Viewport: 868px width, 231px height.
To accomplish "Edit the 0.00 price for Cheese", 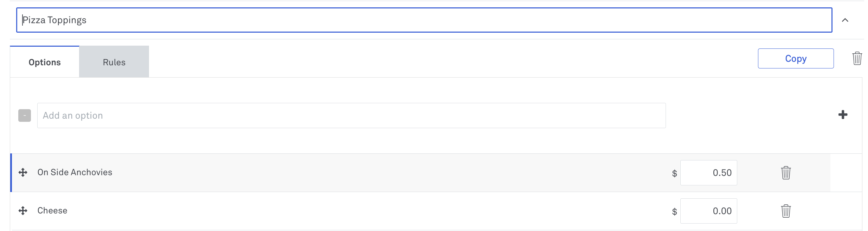I will [708, 211].
